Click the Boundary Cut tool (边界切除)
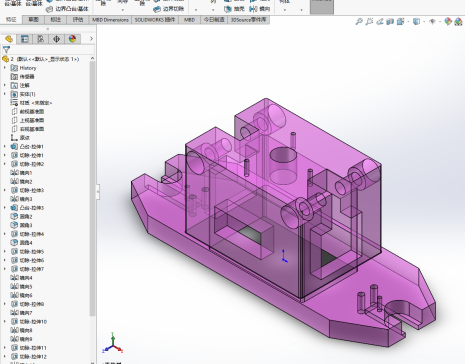465x364 pixels. (169, 9)
